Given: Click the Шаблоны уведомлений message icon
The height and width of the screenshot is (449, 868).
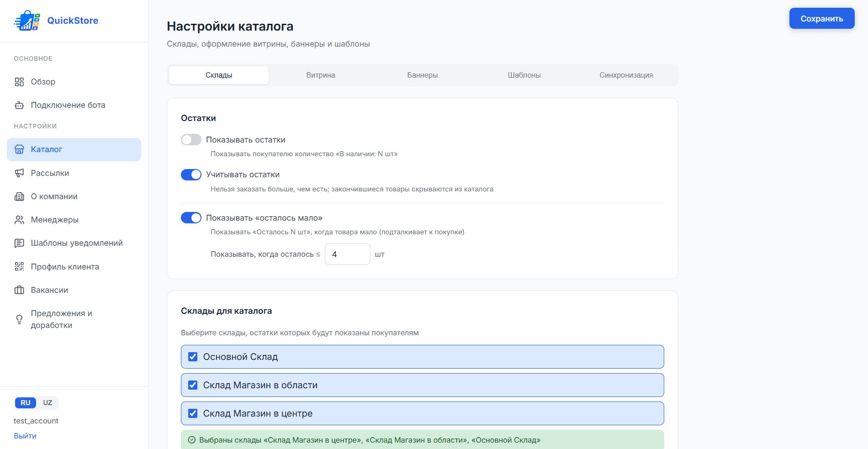Looking at the screenshot, I should 19,243.
